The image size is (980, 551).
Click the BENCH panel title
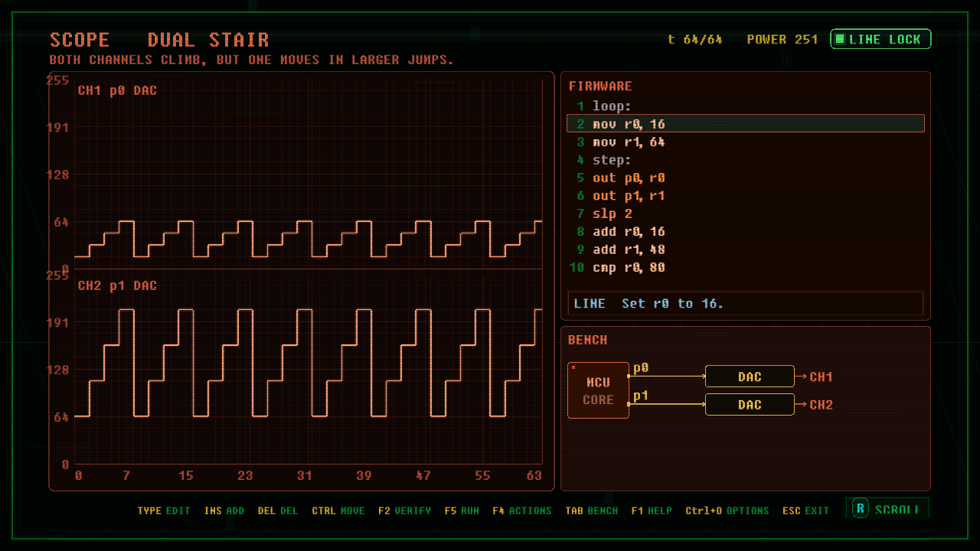587,340
